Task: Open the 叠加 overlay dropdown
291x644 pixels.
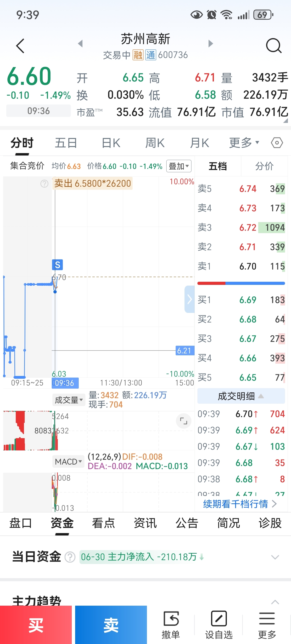Action: click(179, 166)
